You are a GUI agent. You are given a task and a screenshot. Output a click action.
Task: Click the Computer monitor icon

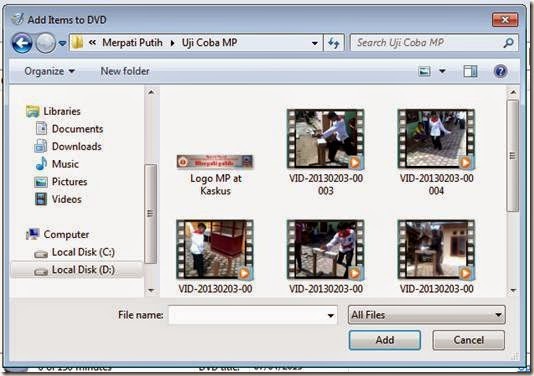pyautogui.click(x=33, y=235)
